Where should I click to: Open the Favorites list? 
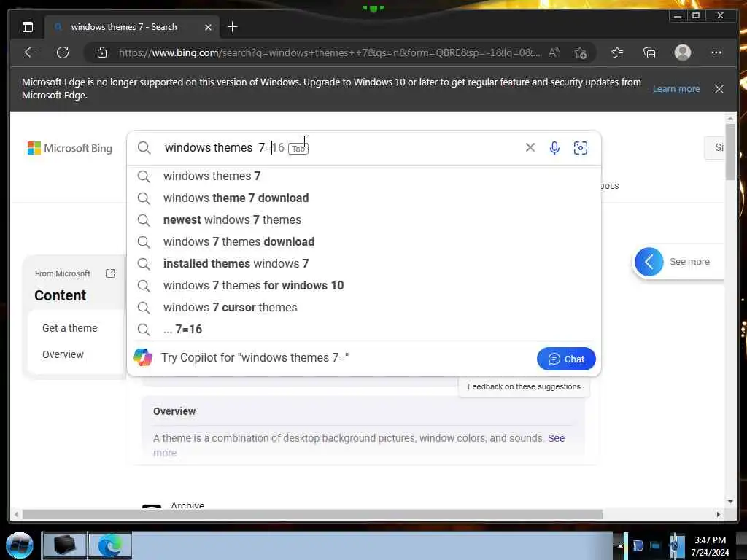617,52
